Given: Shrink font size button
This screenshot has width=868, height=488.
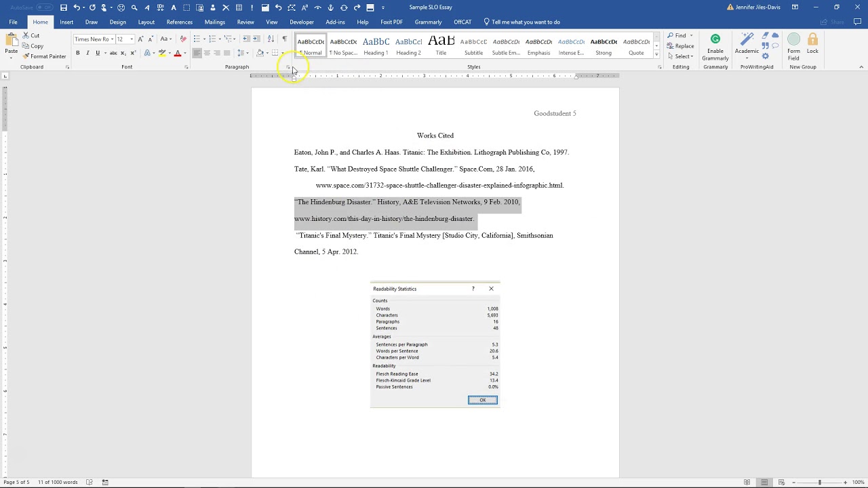Looking at the screenshot, I should tap(150, 39).
